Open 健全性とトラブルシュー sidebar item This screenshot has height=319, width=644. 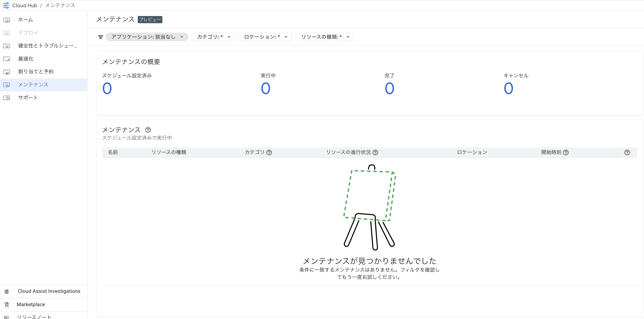click(48, 46)
